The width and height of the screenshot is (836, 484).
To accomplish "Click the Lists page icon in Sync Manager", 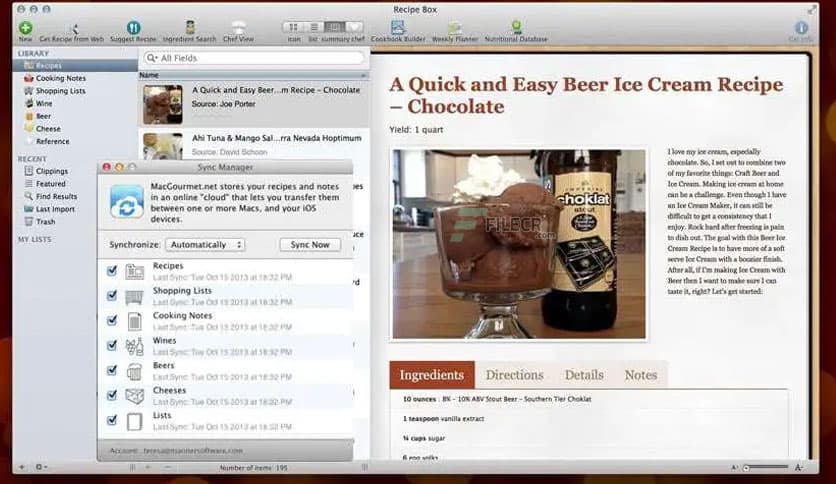I will 134,422.
